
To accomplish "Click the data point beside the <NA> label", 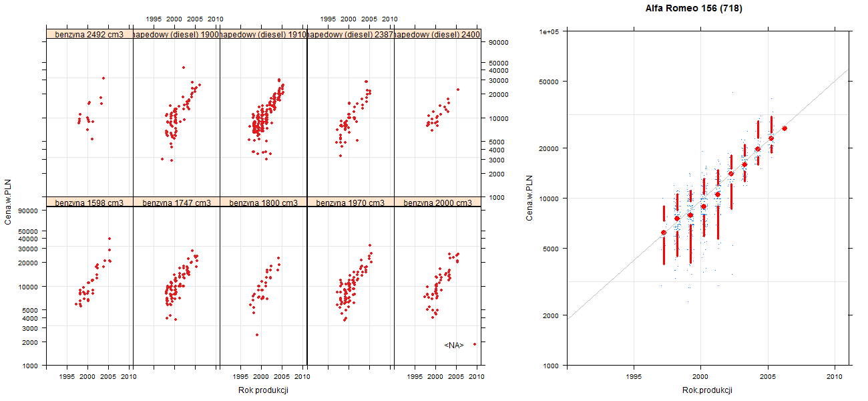I will [x=474, y=344].
